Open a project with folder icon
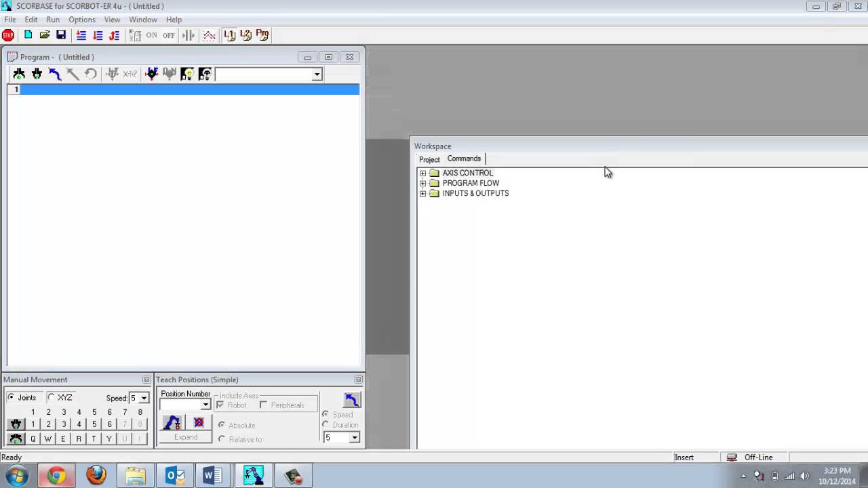The width and height of the screenshot is (868, 488). point(45,35)
